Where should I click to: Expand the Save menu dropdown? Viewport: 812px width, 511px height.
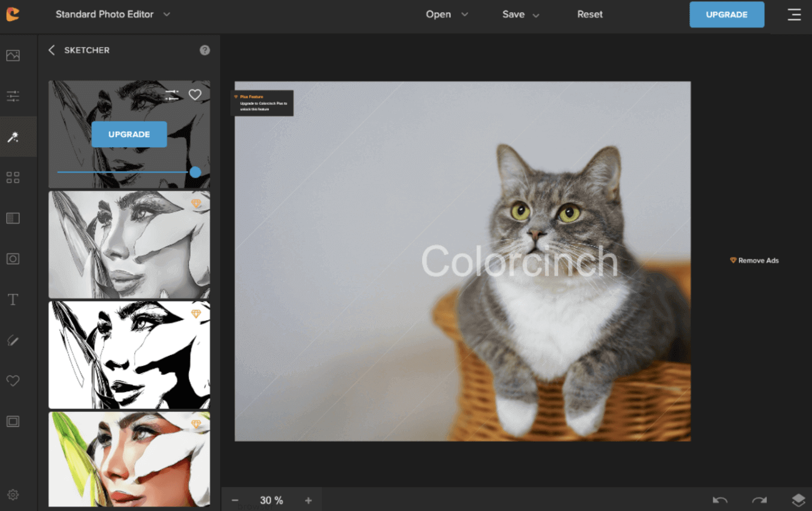point(521,14)
